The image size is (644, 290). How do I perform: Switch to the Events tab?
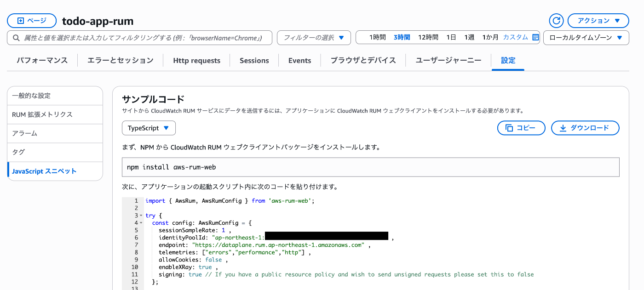[x=300, y=60]
